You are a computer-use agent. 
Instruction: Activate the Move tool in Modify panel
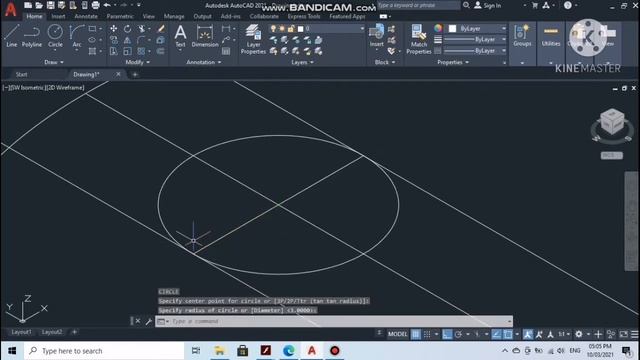click(113, 29)
